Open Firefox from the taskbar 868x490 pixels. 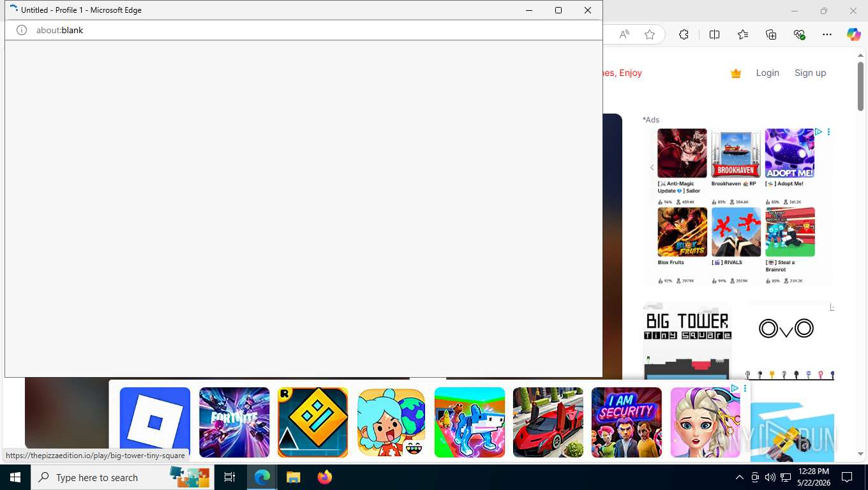coord(325,477)
